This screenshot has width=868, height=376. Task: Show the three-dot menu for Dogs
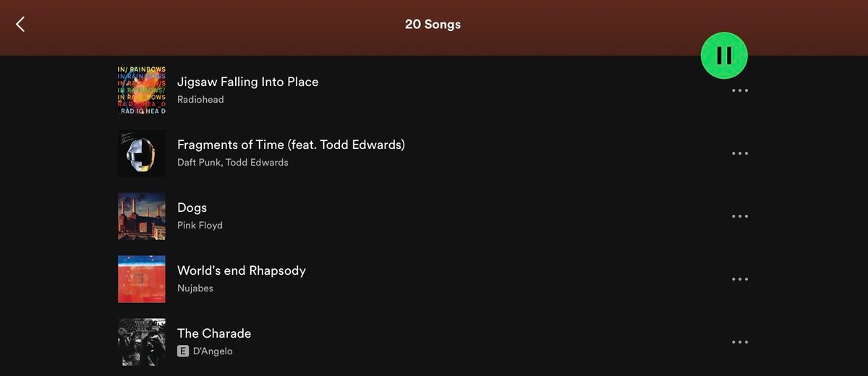(739, 217)
